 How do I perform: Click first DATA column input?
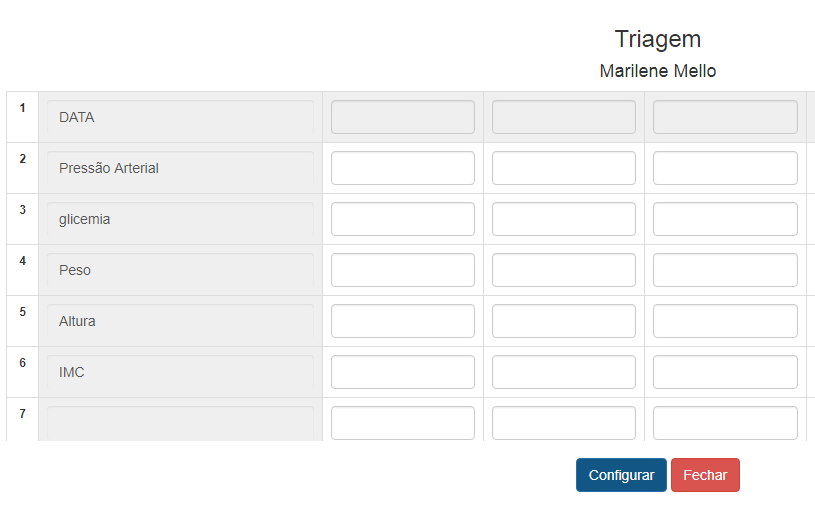point(403,117)
